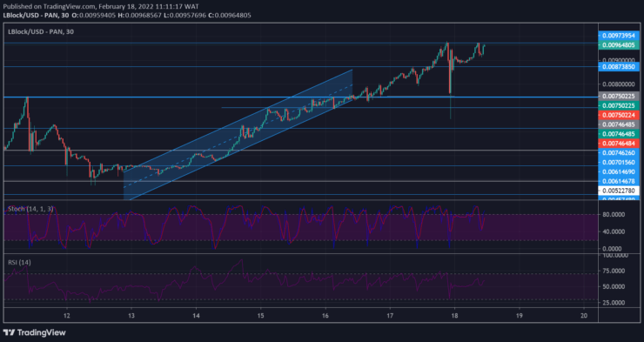Click date 15 on the time axis
The height and width of the screenshot is (342, 644).
[x=260, y=316]
